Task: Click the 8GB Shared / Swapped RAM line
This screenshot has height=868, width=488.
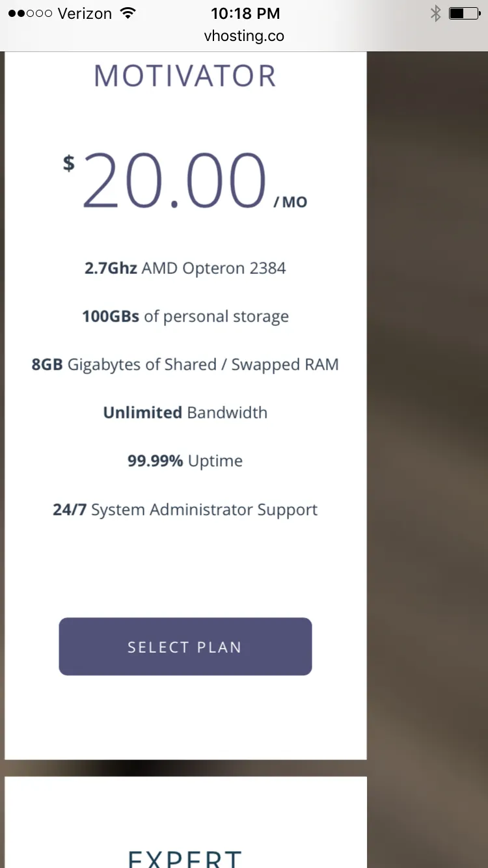Action: click(x=185, y=364)
